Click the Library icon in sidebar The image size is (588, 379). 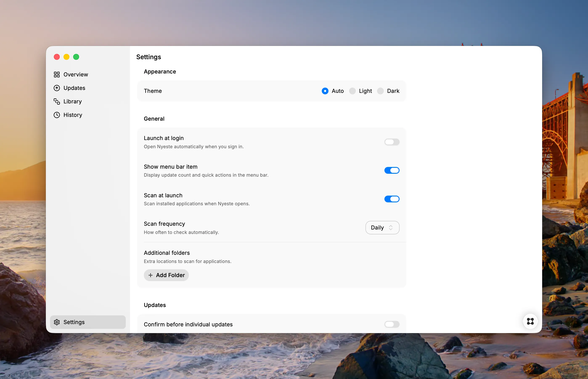(x=57, y=101)
